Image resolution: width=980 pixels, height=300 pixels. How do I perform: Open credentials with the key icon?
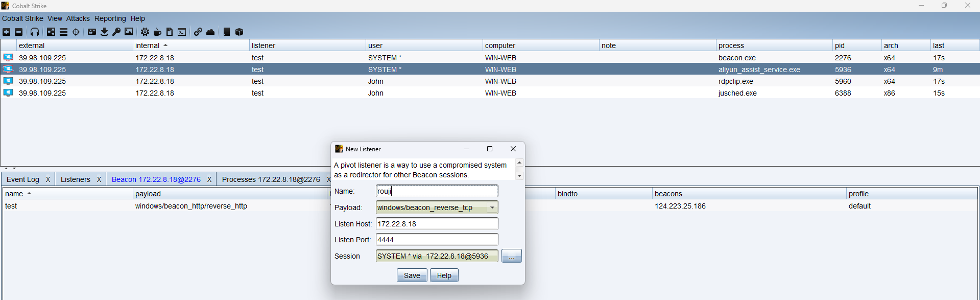click(x=116, y=32)
